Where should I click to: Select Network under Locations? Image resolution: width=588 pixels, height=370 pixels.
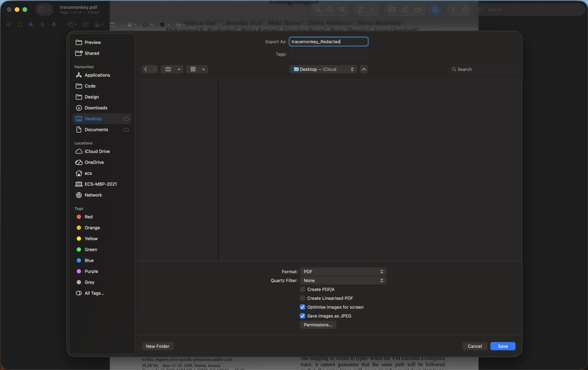pos(102,195)
